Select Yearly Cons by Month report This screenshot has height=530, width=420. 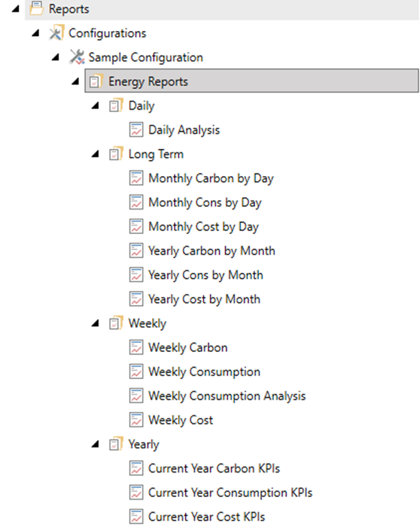tap(205, 275)
